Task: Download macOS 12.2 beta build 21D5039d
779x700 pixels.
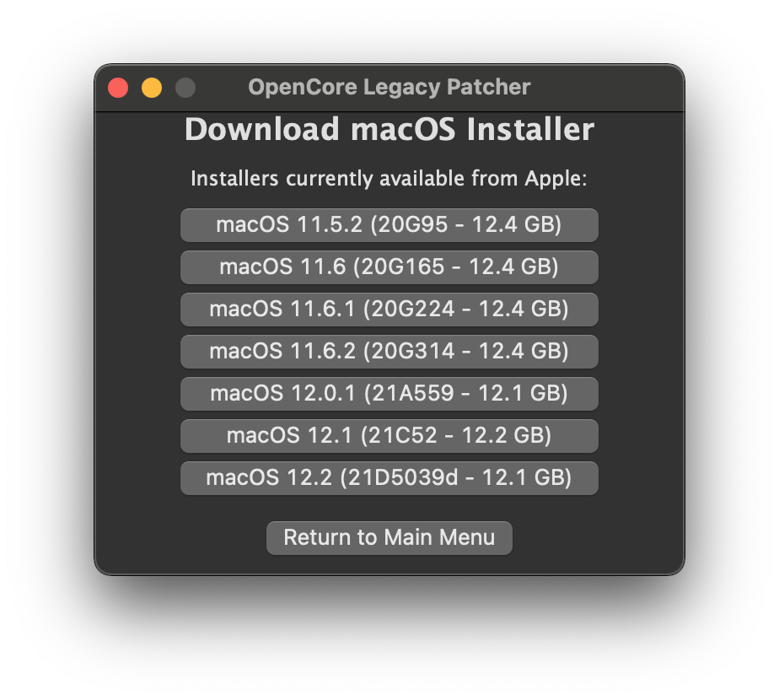Action: pos(389,477)
